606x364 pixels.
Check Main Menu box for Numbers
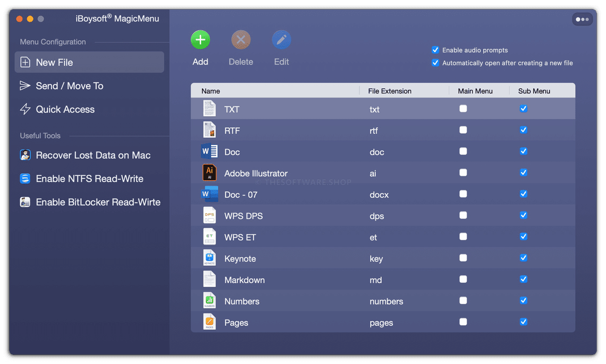pos(463,300)
